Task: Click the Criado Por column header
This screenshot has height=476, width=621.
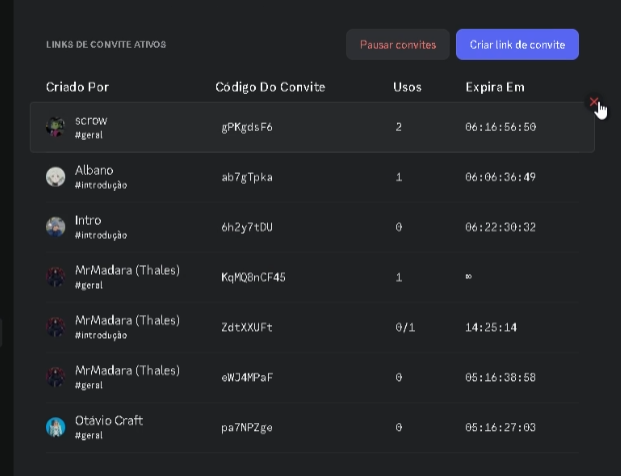Action: [x=77, y=87]
